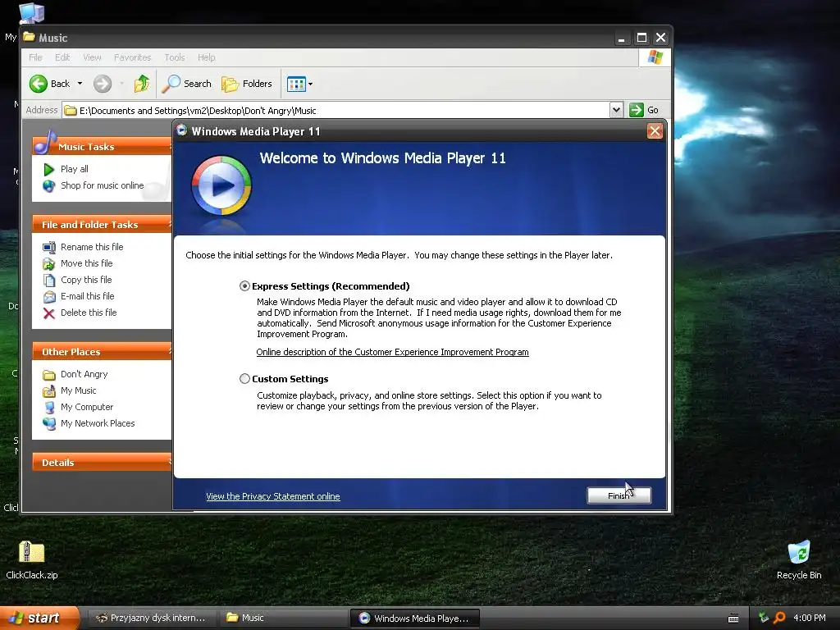Toggle the Folders pane button
840x630 pixels.
click(246, 84)
